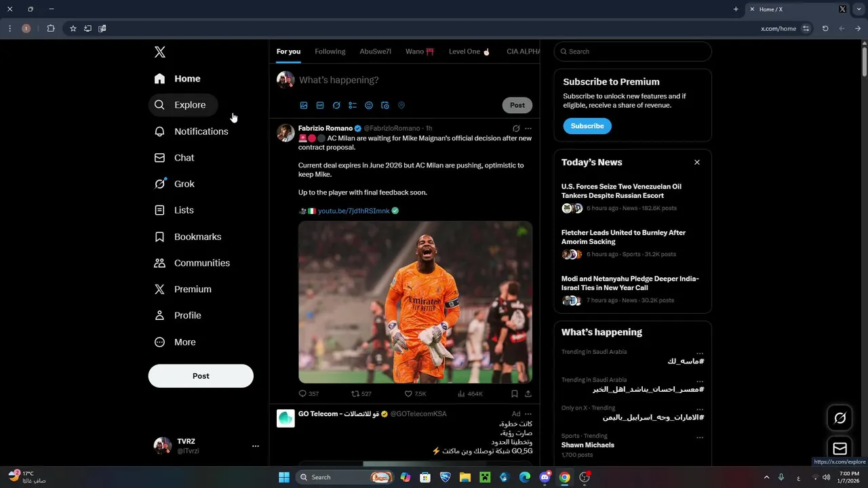Close the Today's News panel
868x488 pixels.
pos(697,163)
